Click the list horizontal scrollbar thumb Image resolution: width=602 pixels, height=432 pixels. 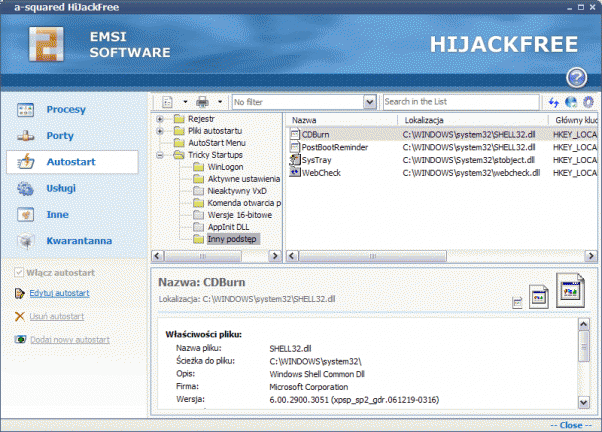click(x=372, y=256)
